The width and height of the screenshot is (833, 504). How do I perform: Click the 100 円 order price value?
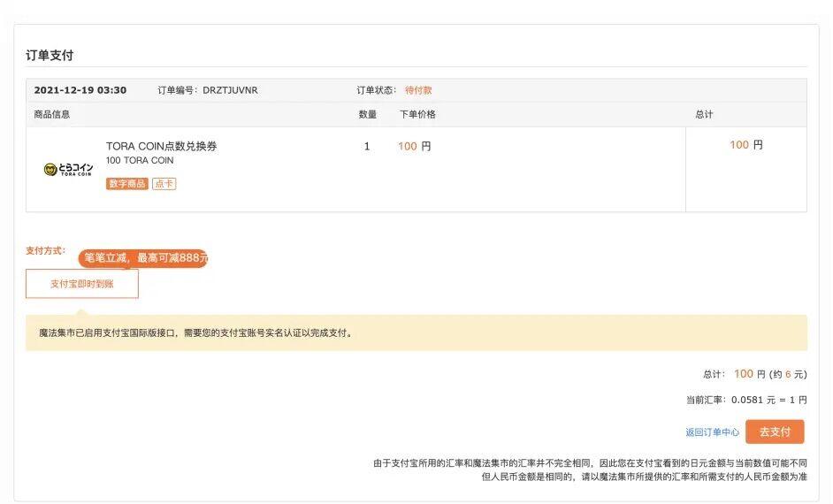[415, 147]
